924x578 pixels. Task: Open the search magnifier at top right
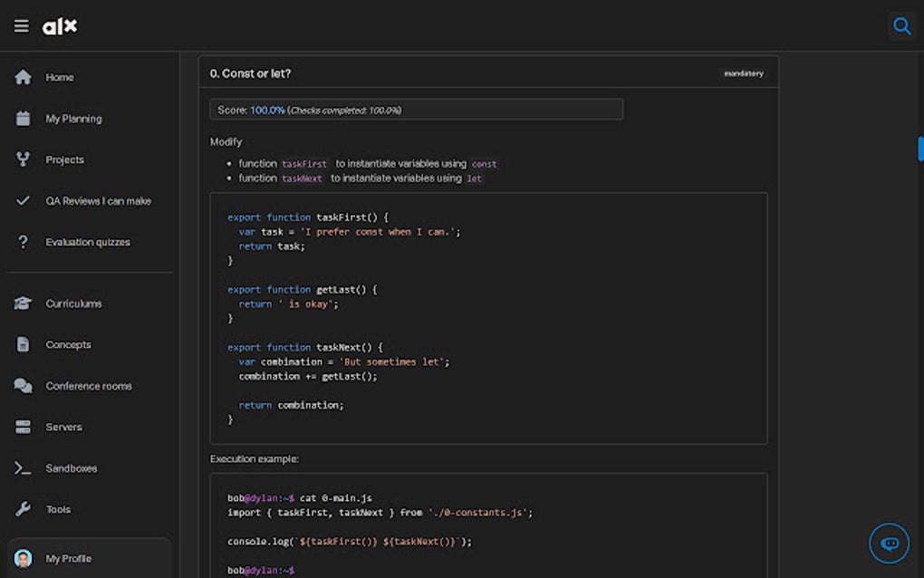click(901, 25)
